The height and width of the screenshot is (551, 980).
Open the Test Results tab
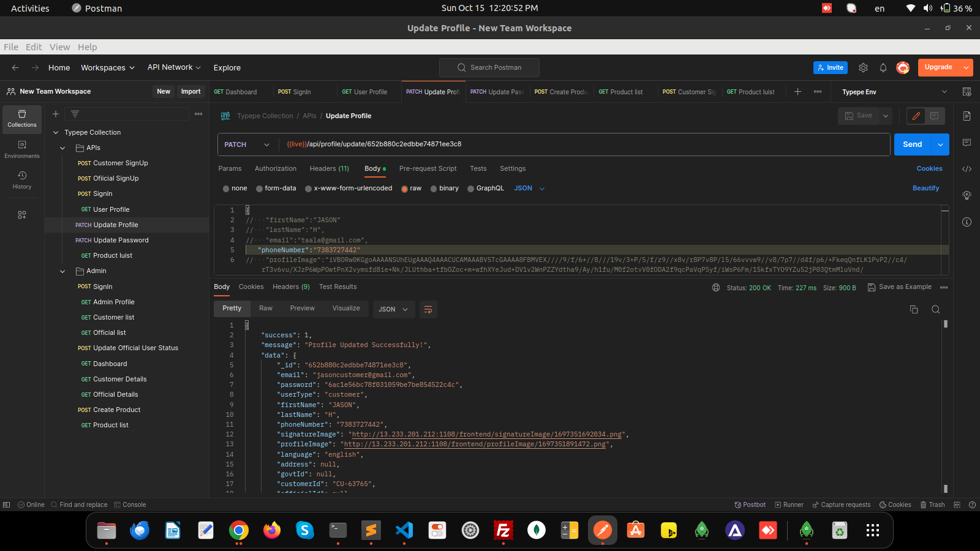(x=337, y=287)
